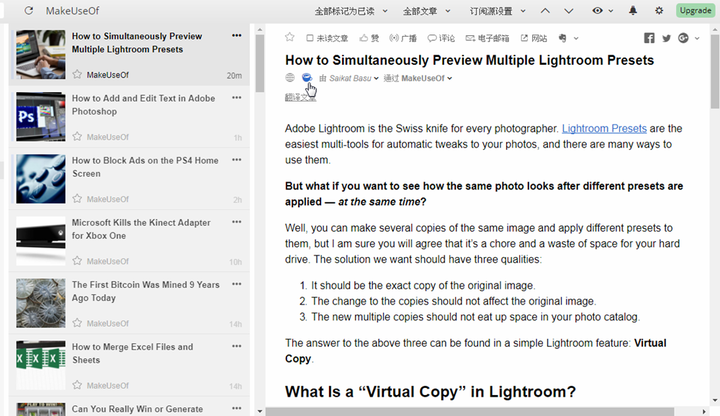Open 'How to Add and Edit Text in Adobe Photoshop'

pos(143,105)
